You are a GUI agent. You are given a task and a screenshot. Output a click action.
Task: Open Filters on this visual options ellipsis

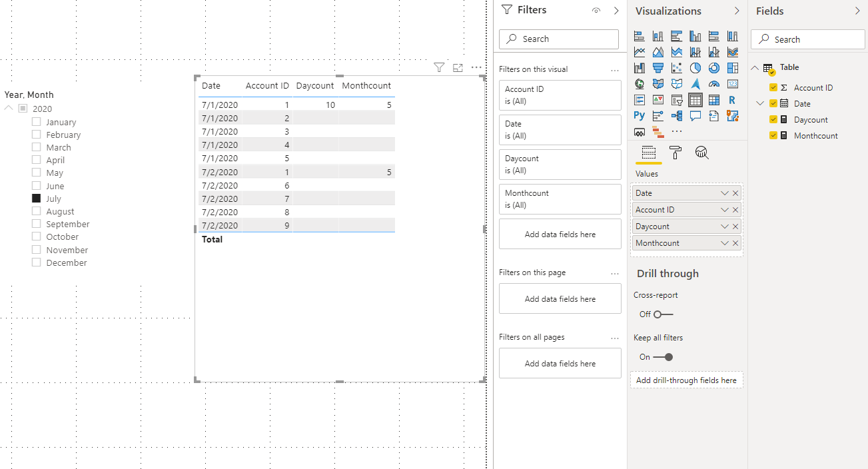(x=615, y=70)
